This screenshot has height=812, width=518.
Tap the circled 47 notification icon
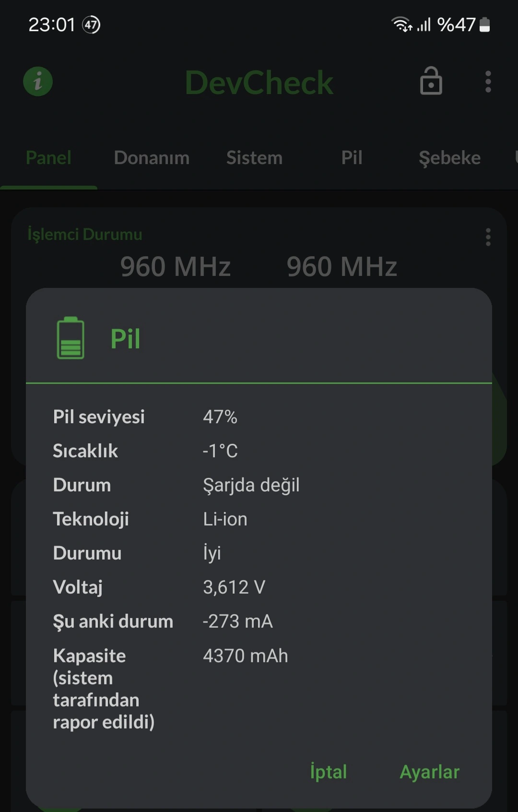click(91, 24)
